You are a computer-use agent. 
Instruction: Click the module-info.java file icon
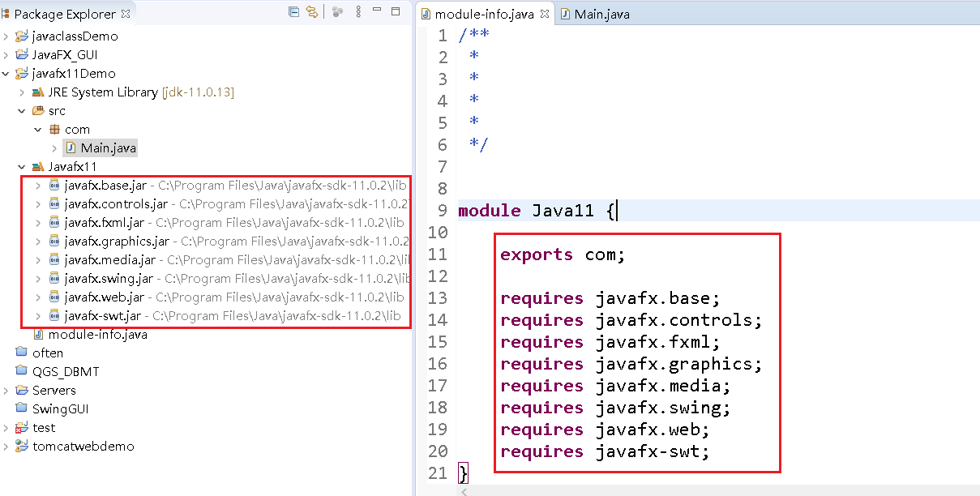[39, 334]
